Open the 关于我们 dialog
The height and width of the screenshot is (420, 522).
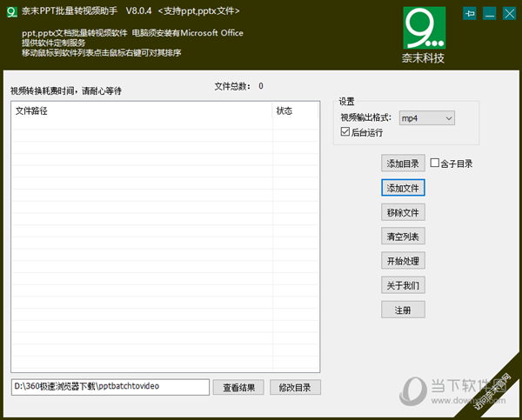tap(403, 285)
